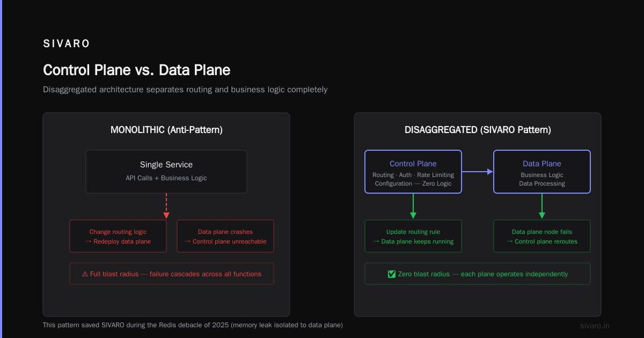644x338 pixels.
Task: Click the green arrow below Data Plane
Action: point(542,207)
